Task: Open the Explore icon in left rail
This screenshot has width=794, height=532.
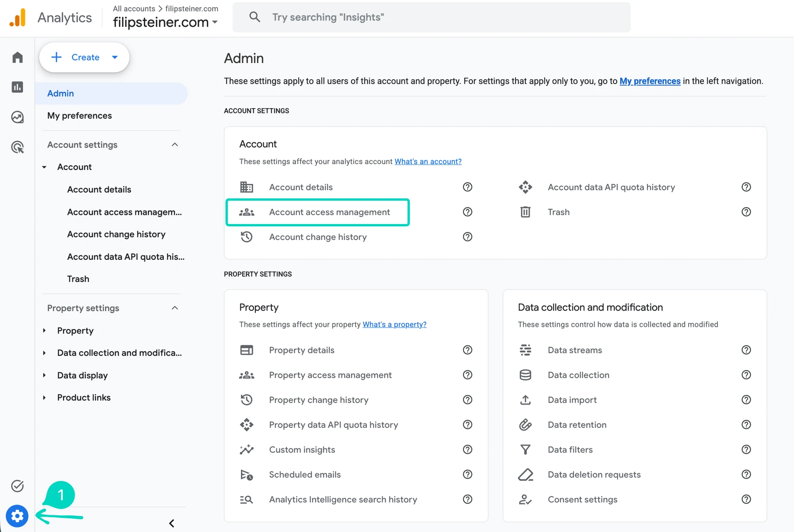Action: pos(17,117)
